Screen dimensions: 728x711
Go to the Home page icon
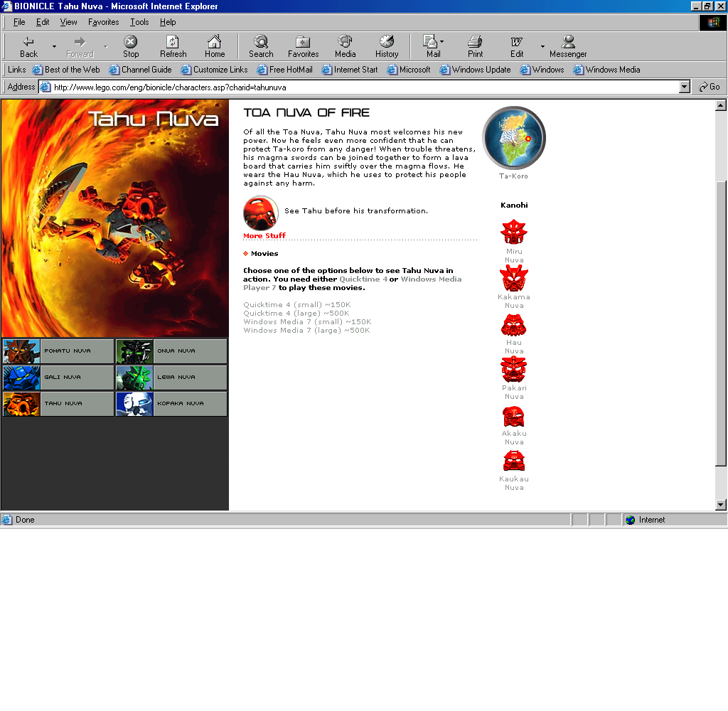[x=215, y=46]
